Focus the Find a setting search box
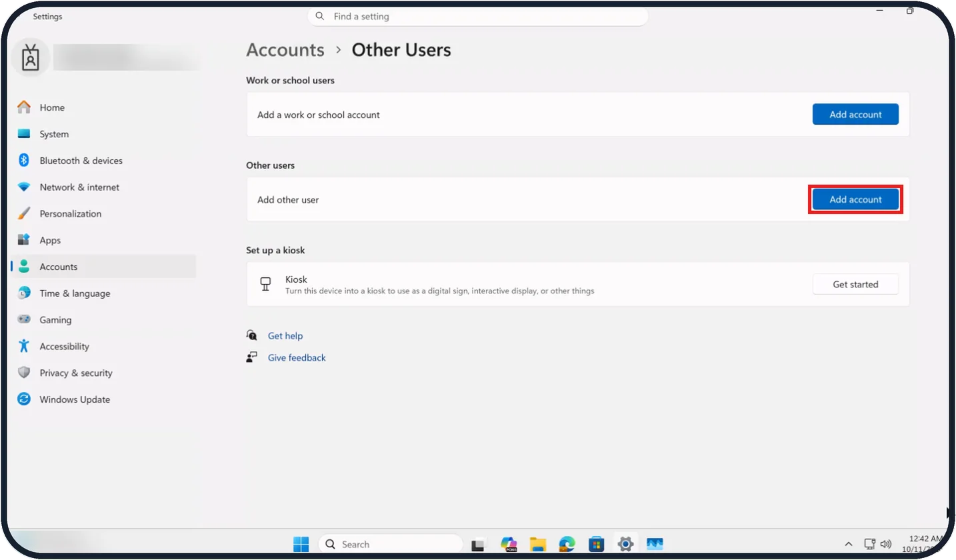Screen dimensions: 956x560 pyautogui.click(x=477, y=16)
